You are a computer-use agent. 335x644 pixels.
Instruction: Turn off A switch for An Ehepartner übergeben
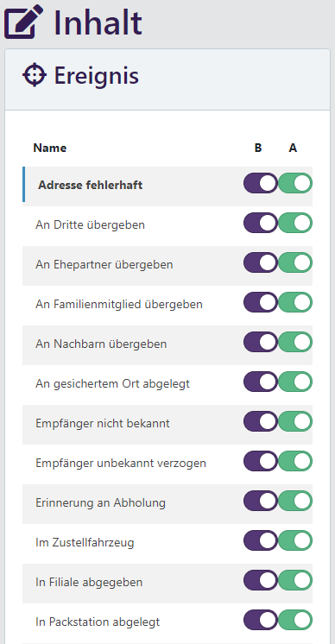(x=295, y=262)
